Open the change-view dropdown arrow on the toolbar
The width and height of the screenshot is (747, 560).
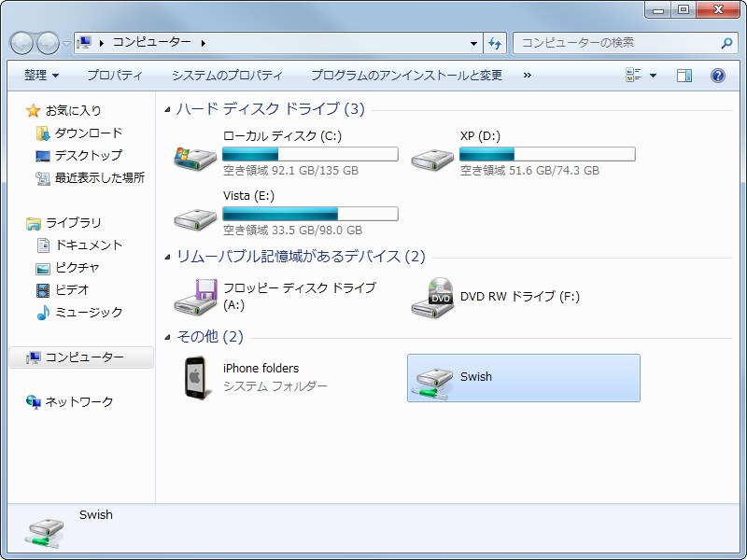click(651, 75)
